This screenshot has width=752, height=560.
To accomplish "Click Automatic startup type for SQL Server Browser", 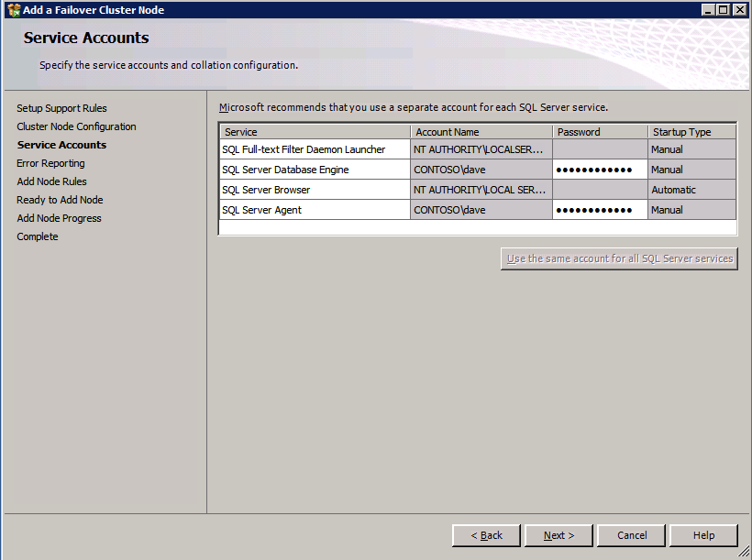I will pos(692,190).
